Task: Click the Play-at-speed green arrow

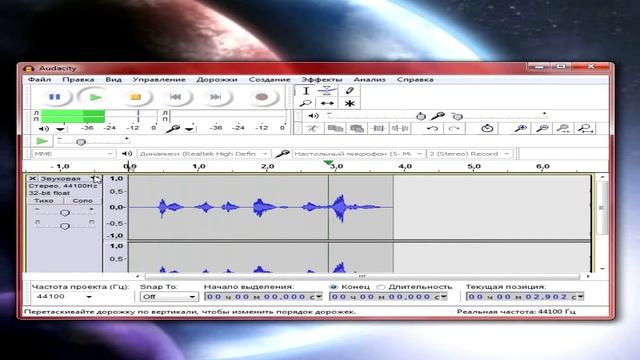Action: pyautogui.click(x=42, y=141)
